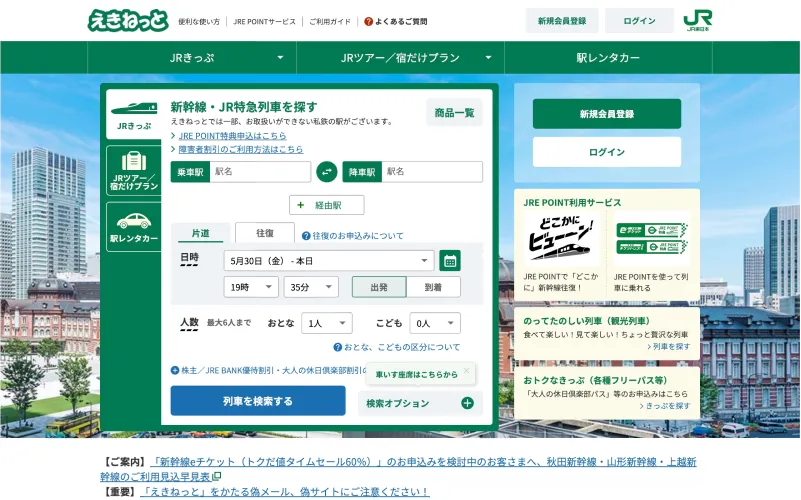The image size is (801, 500).
Task: Click help icon for 往復のお申込みについて
Action: (306, 236)
